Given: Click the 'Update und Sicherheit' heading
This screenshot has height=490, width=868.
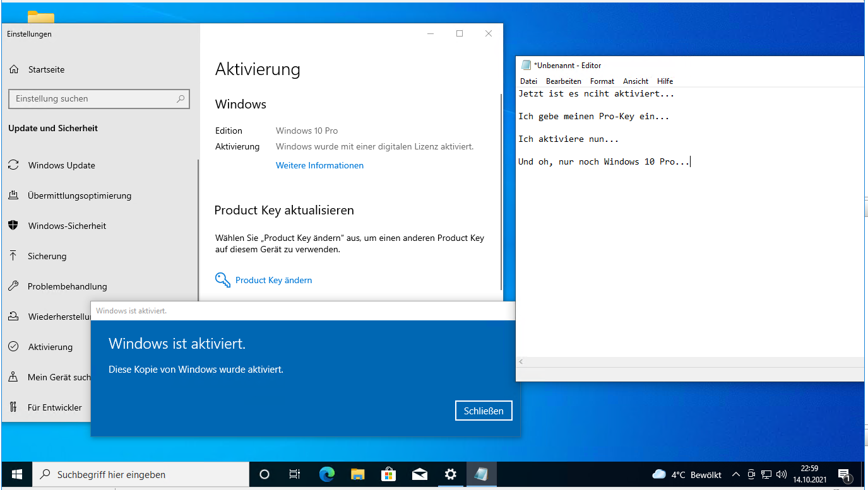Looking at the screenshot, I should (x=53, y=128).
